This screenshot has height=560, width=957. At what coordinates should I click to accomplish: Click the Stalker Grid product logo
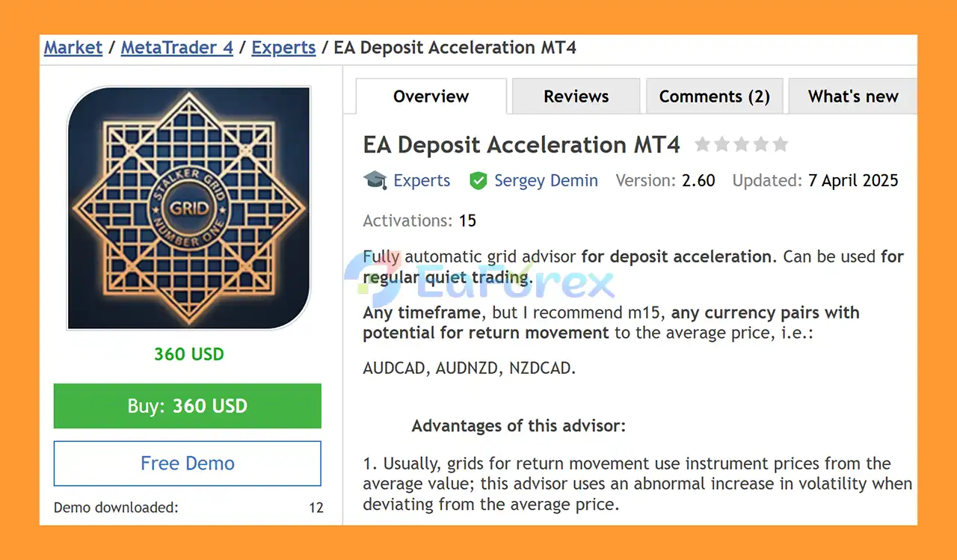point(188,208)
